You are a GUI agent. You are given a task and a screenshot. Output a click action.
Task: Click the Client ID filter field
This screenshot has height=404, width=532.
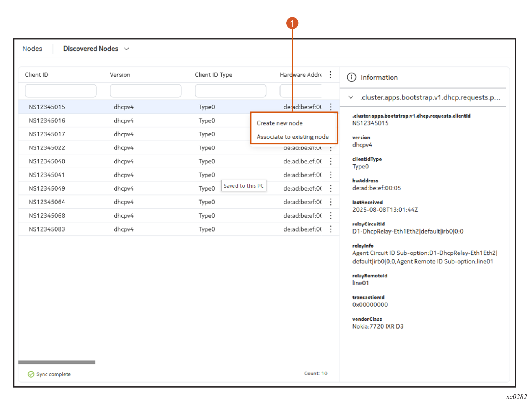click(x=61, y=91)
